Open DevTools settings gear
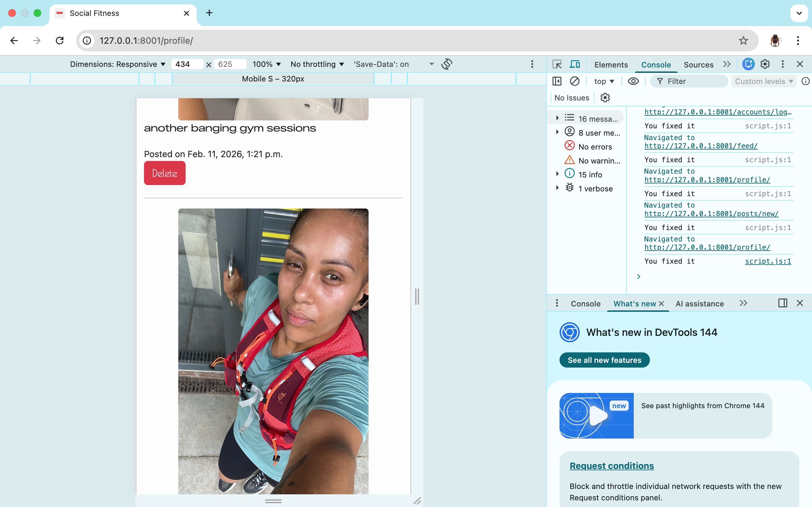Image resolution: width=812 pixels, height=507 pixels. (x=765, y=64)
